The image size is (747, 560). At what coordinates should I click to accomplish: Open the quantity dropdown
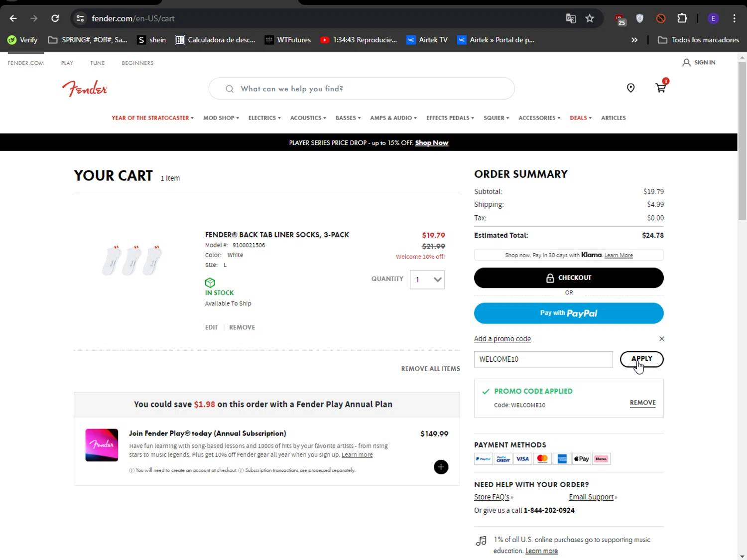(427, 280)
